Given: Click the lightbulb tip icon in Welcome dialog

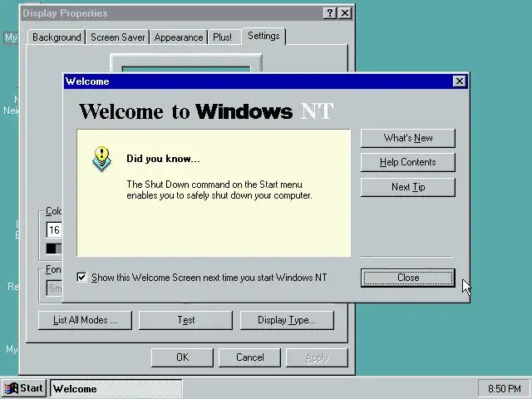Looking at the screenshot, I should (x=101, y=159).
